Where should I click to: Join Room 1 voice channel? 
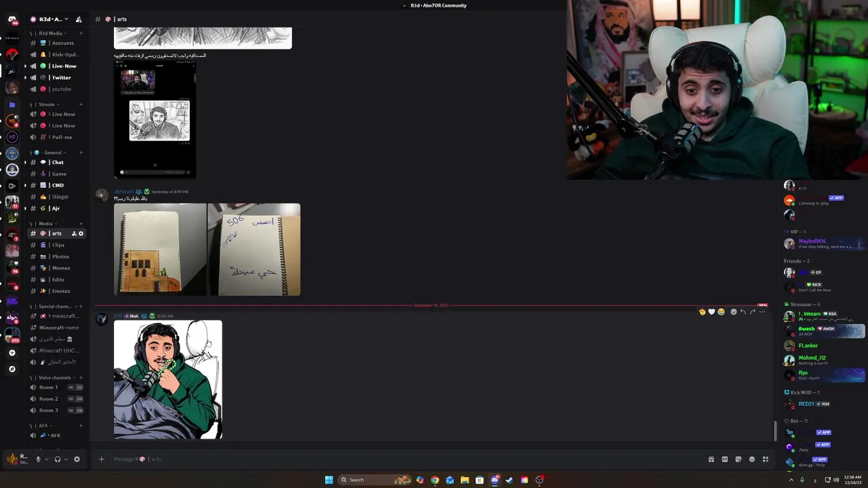tap(57, 387)
